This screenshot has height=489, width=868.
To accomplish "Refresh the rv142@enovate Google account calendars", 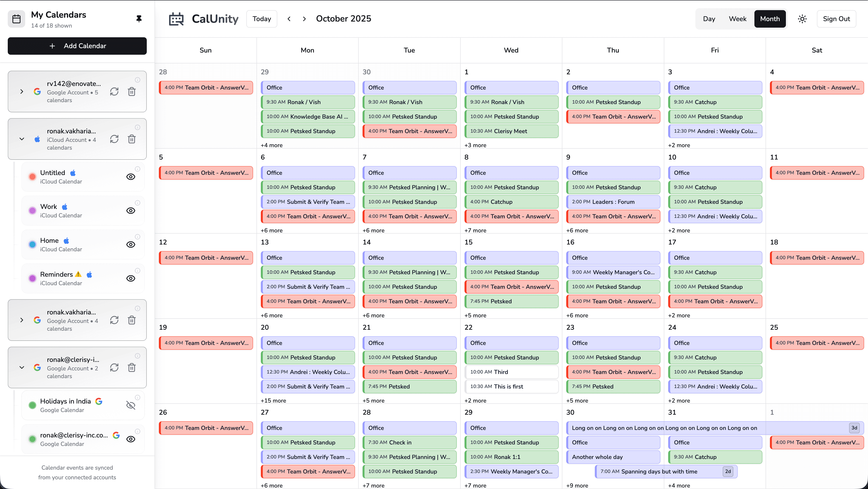I will [114, 91].
